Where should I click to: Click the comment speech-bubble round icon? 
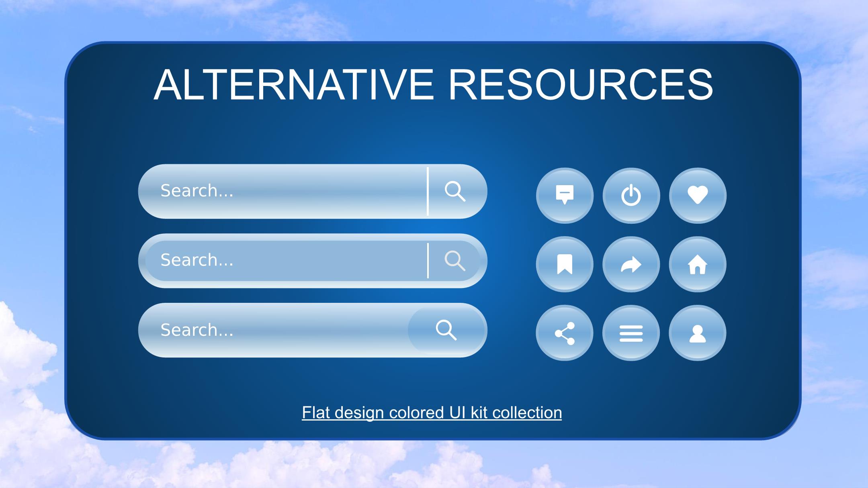tap(565, 196)
